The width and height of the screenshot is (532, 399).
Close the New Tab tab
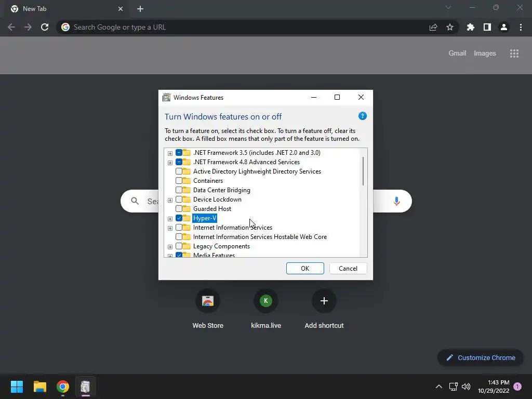pos(121,9)
